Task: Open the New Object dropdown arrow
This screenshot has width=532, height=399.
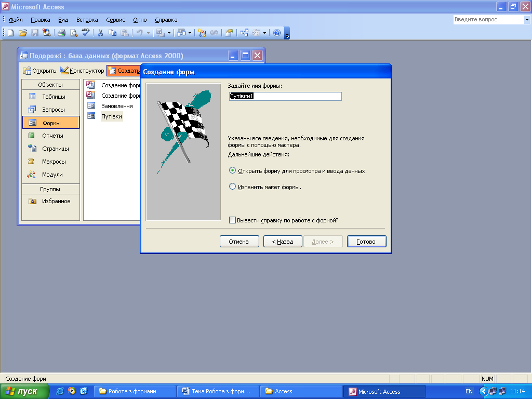Action: [x=264, y=33]
